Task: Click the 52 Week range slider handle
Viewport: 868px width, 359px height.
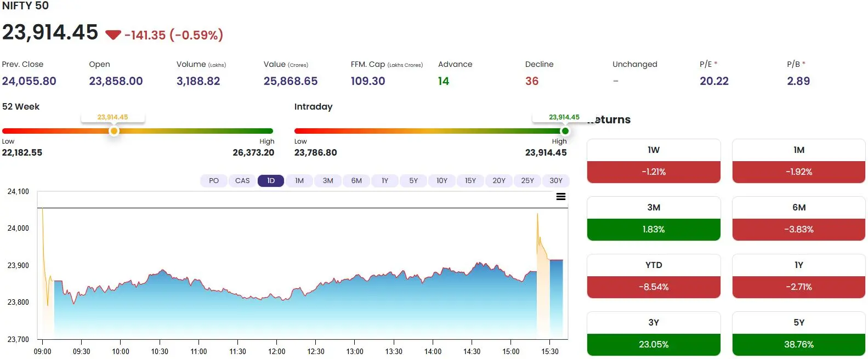Action: pyautogui.click(x=114, y=131)
